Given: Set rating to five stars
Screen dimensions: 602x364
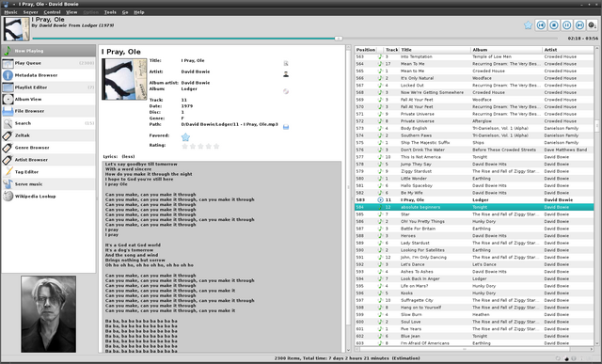Looking at the screenshot, I should coord(216,147).
